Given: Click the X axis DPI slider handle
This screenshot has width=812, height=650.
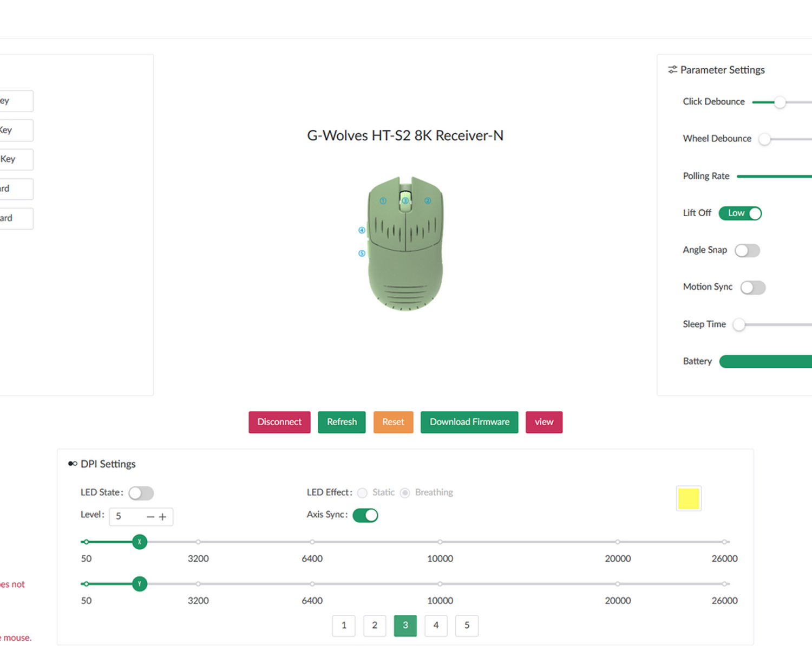Looking at the screenshot, I should (140, 542).
